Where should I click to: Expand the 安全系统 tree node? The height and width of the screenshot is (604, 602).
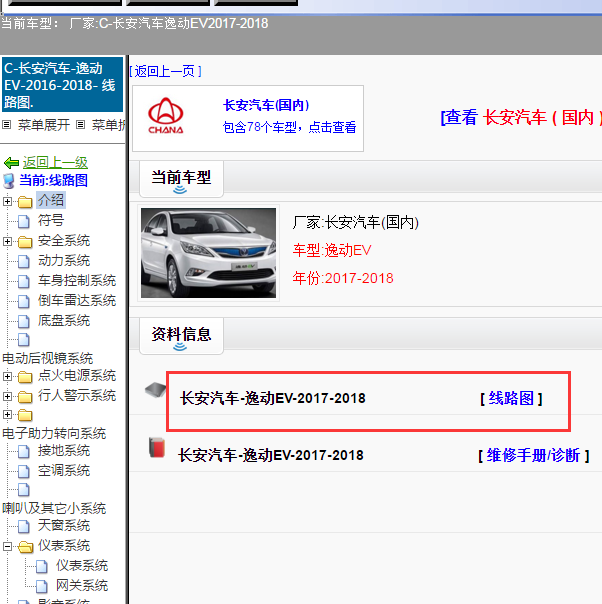tap(7, 242)
